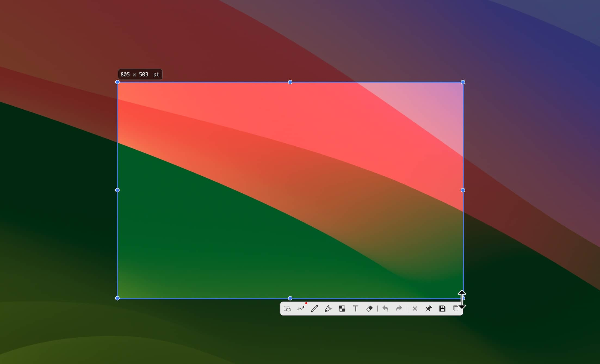Click the redo arrow
The width and height of the screenshot is (600, 364).
pyautogui.click(x=399, y=309)
